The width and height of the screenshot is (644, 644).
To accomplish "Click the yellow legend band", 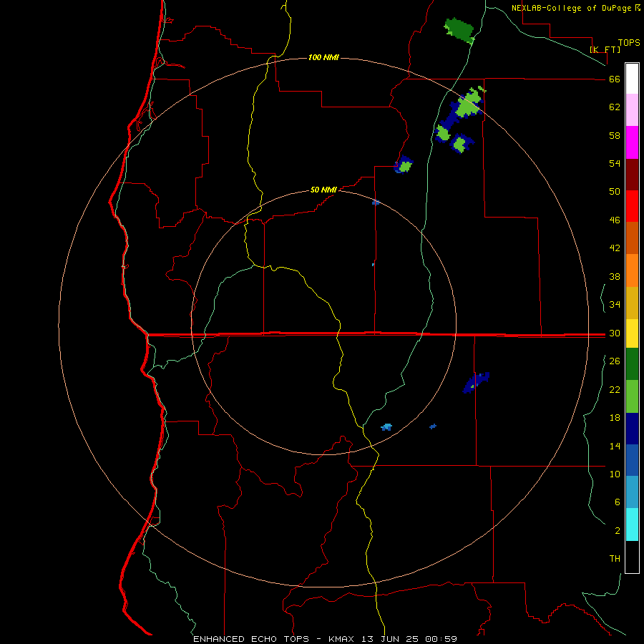I will click(x=632, y=333).
